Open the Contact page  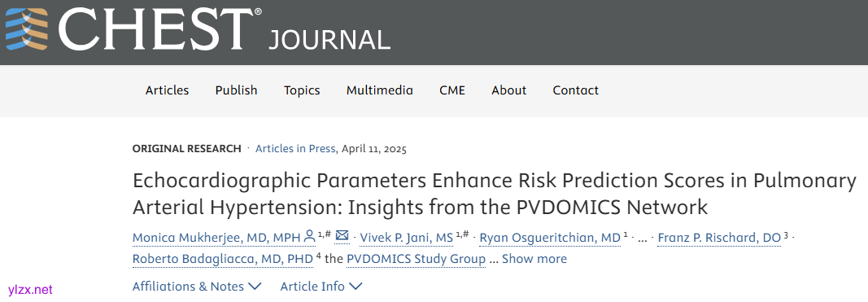click(x=576, y=90)
